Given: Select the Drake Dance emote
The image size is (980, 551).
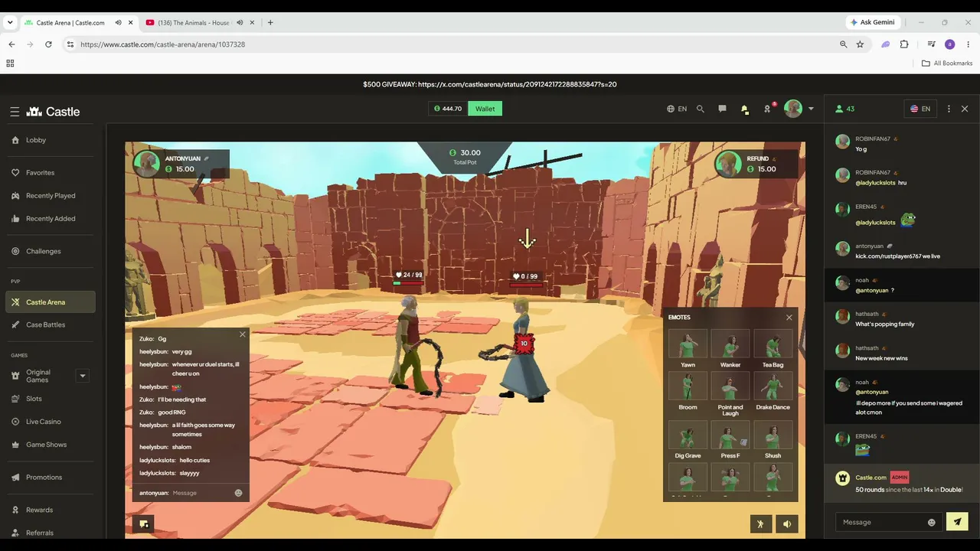Looking at the screenshot, I should pos(773,391).
